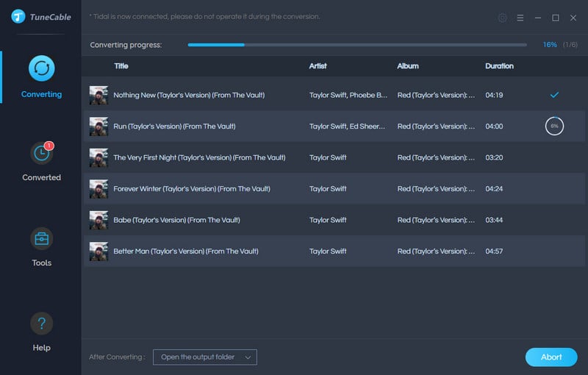Viewport: 588px width, 375px height.
Task: Click the TuneCable logo icon
Action: 18,16
